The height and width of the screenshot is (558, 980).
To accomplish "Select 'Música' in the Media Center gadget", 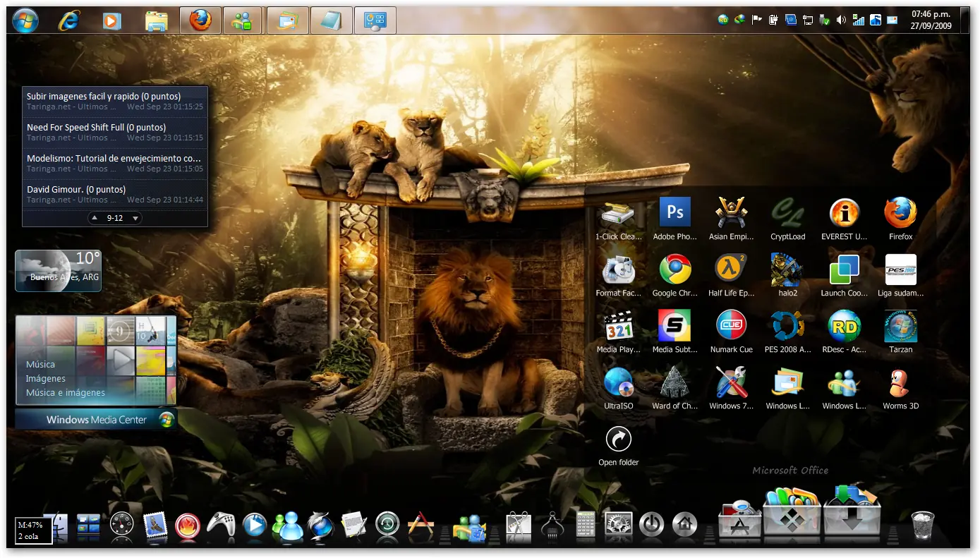I will (40, 365).
